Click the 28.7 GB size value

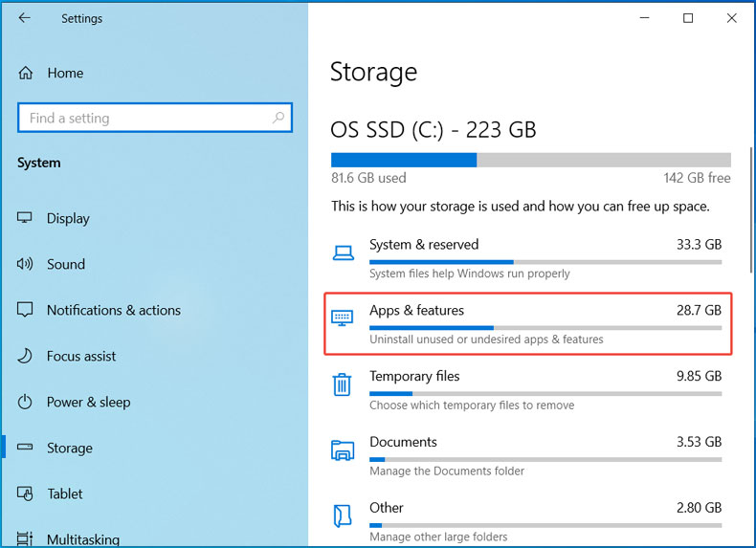point(700,310)
